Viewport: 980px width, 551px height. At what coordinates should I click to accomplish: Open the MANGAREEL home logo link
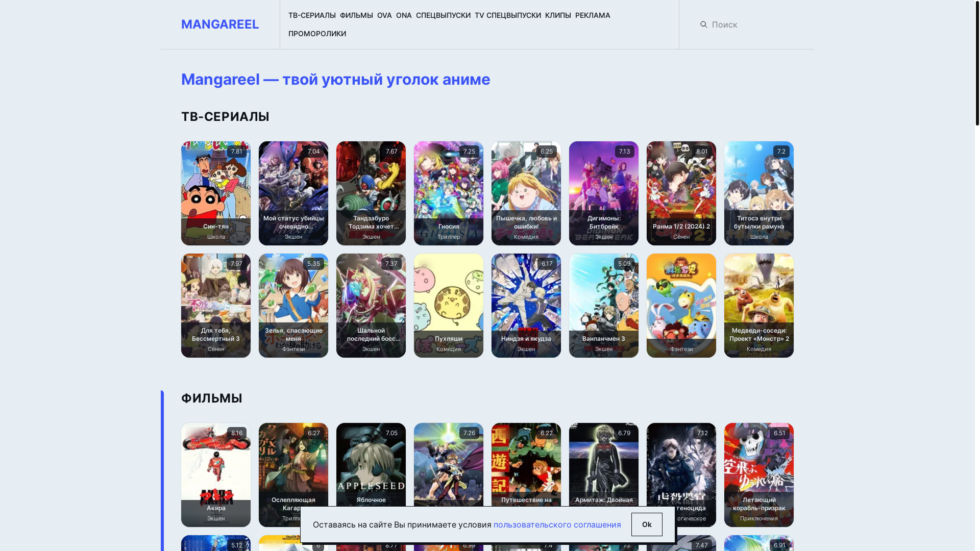[220, 24]
